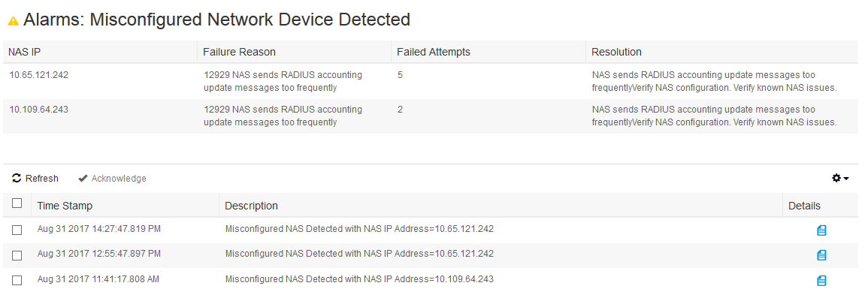Click the yellow warning triangle icon

[14, 22]
